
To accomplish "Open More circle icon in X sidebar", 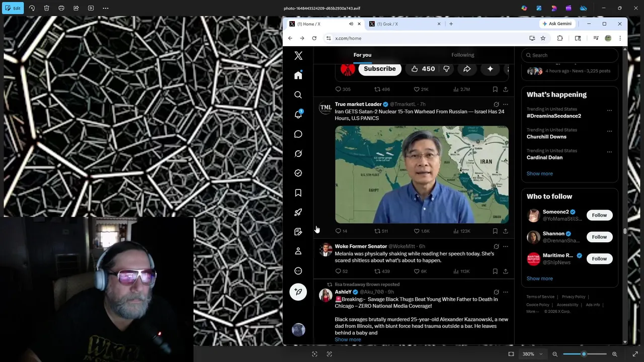I will click(x=298, y=271).
